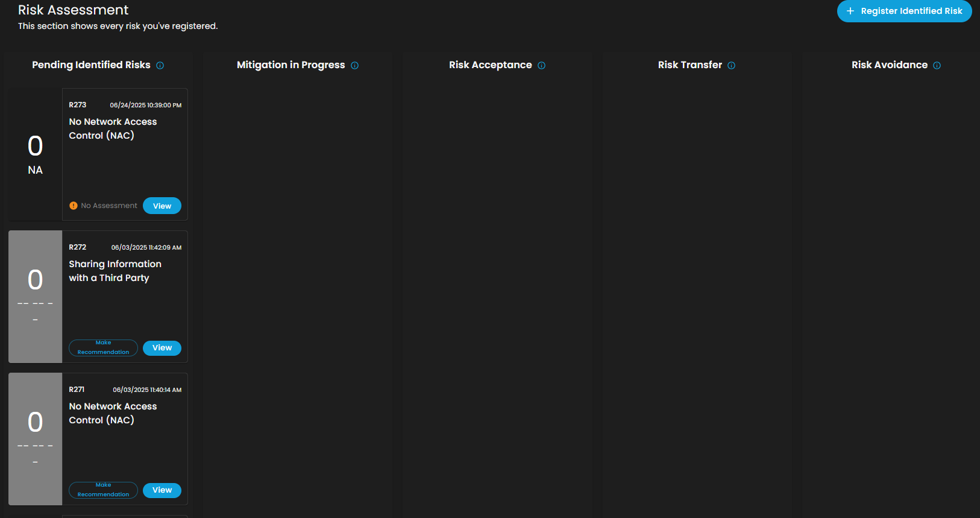Click info icon beside Pending Identified Risks
The height and width of the screenshot is (518, 980).
(x=160, y=66)
